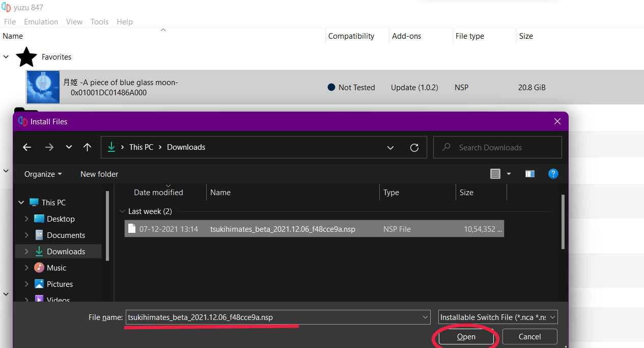The image size is (644, 348).
Task: Open the Emulation menu in yuzu
Action: pos(41,22)
